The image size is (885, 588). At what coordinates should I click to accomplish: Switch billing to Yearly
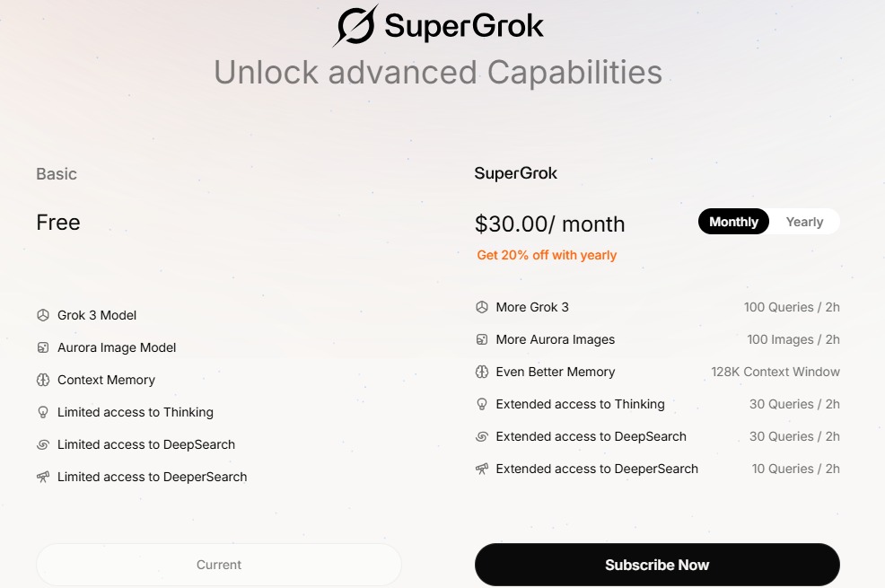coord(804,222)
